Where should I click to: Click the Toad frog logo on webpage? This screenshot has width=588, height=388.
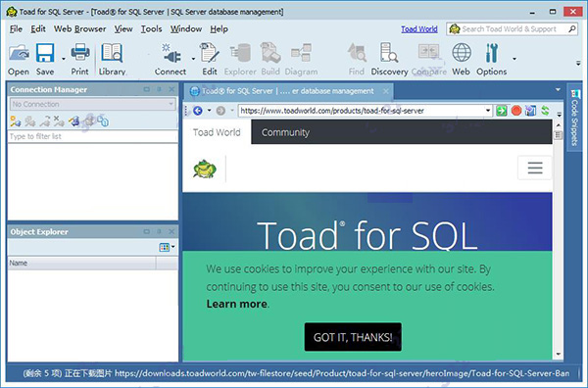pos(205,169)
